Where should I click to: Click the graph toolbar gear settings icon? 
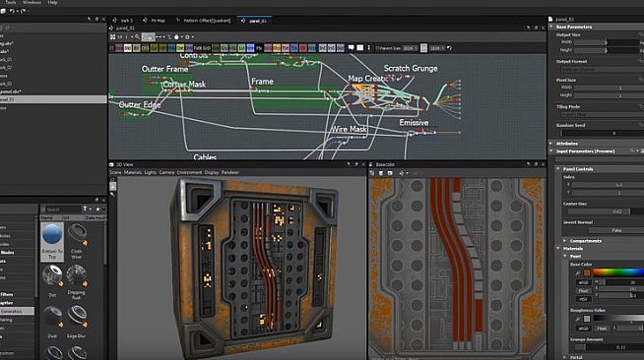pos(187,37)
